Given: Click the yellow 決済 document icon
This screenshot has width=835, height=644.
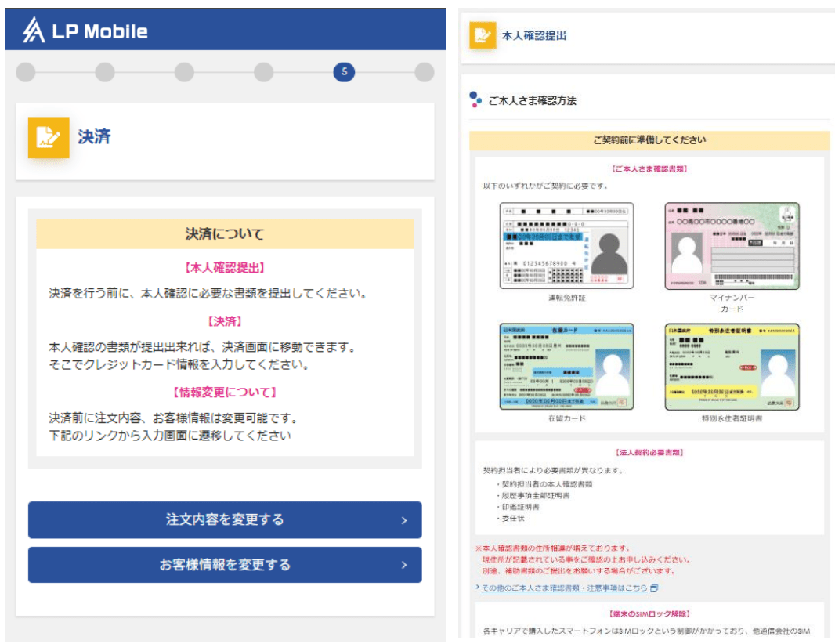Looking at the screenshot, I should [49, 137].
